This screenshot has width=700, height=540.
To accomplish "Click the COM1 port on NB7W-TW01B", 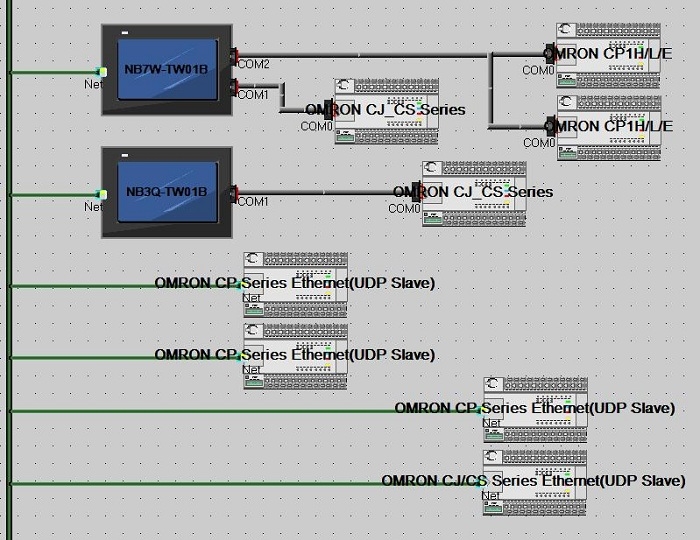I will [234, 87].
